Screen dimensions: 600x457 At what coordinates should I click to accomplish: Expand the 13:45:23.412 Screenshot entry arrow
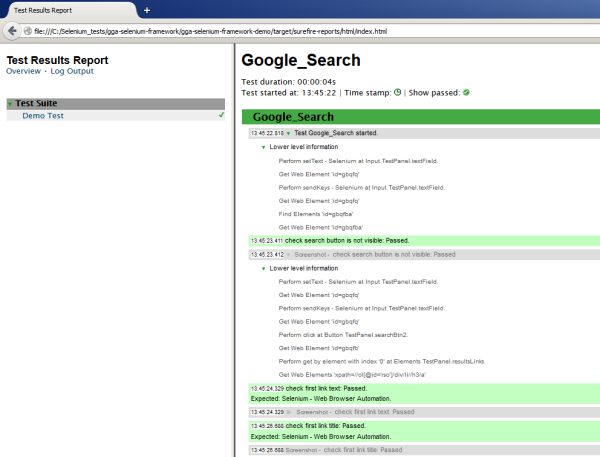coord(289,255)
